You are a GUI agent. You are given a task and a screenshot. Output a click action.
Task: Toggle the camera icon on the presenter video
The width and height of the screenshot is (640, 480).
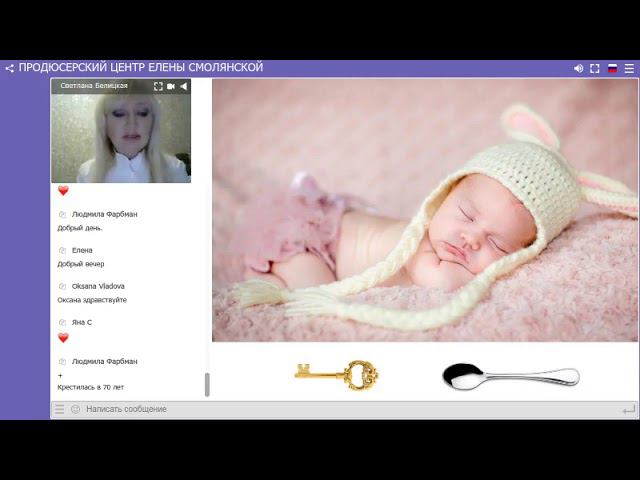[x=171, y=86]
